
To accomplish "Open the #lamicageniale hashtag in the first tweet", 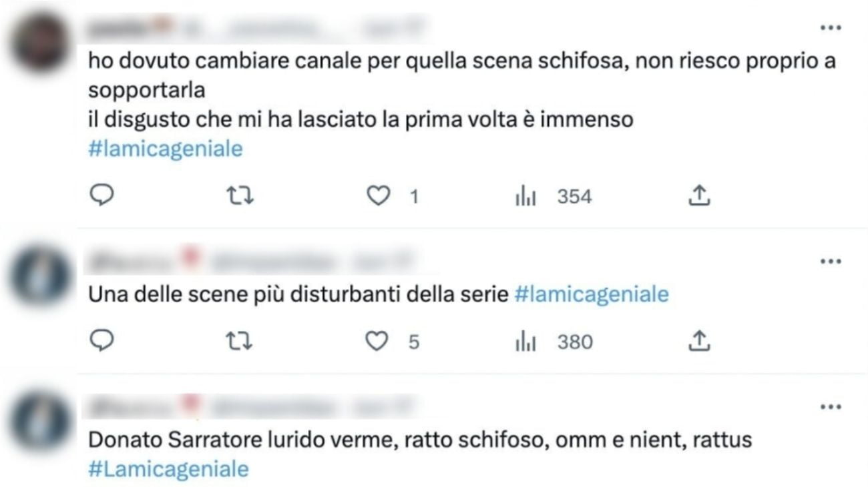I will [166, 149].
